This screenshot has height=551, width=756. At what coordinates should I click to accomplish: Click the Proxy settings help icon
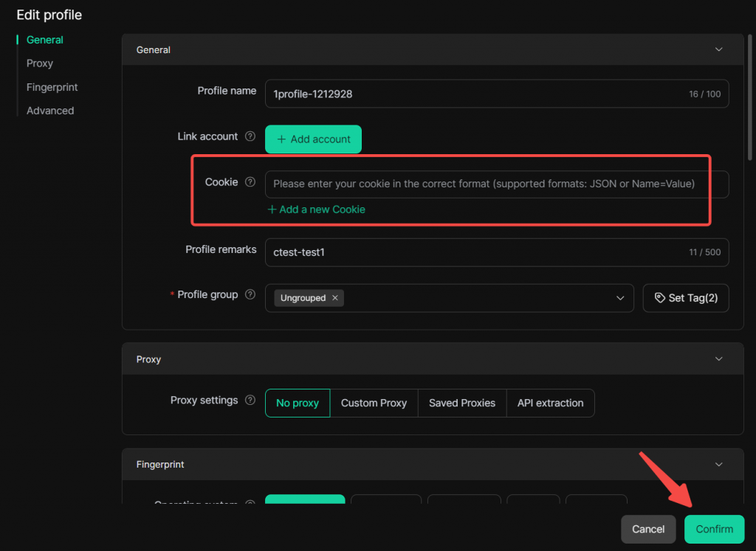250,401
